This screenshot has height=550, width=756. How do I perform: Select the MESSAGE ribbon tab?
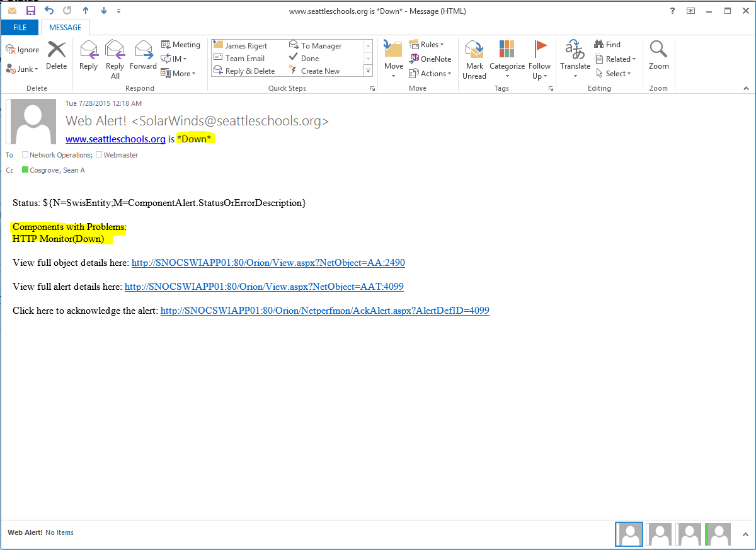pyautogui.click(x=66, y=28)
